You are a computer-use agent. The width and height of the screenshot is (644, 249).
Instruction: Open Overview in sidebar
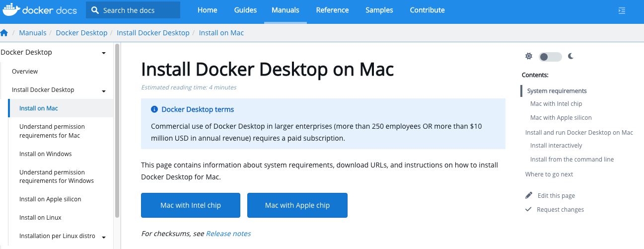coord(25,72)
